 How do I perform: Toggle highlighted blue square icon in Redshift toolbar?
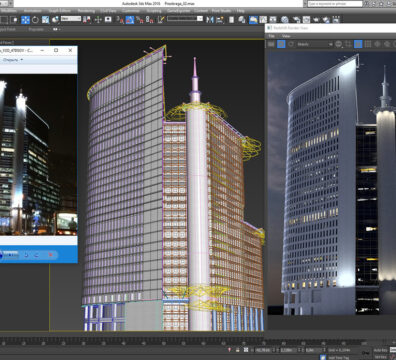[358, 44]
